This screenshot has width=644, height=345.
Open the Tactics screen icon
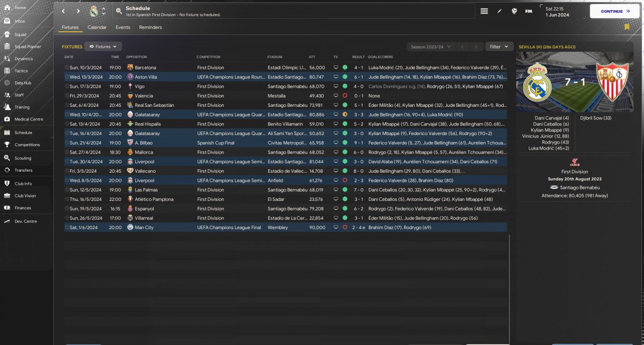tap(8, 71)
